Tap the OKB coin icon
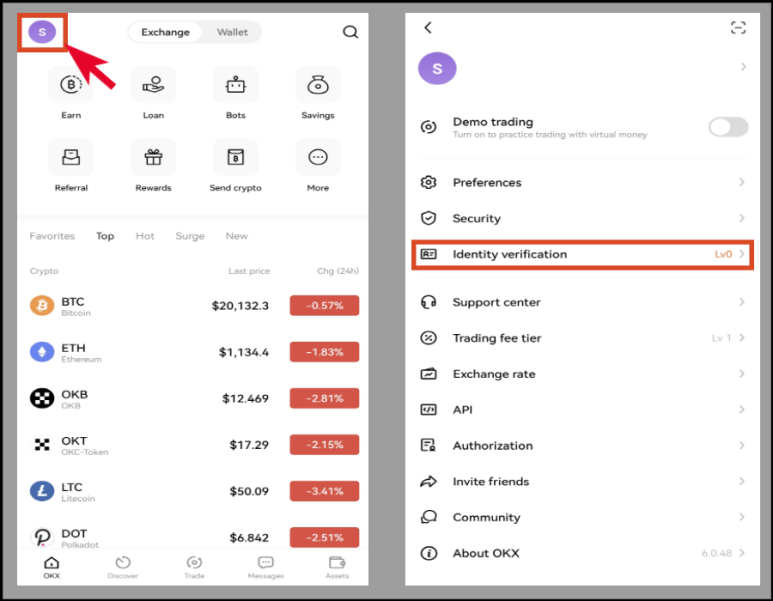 coord(42,398)
